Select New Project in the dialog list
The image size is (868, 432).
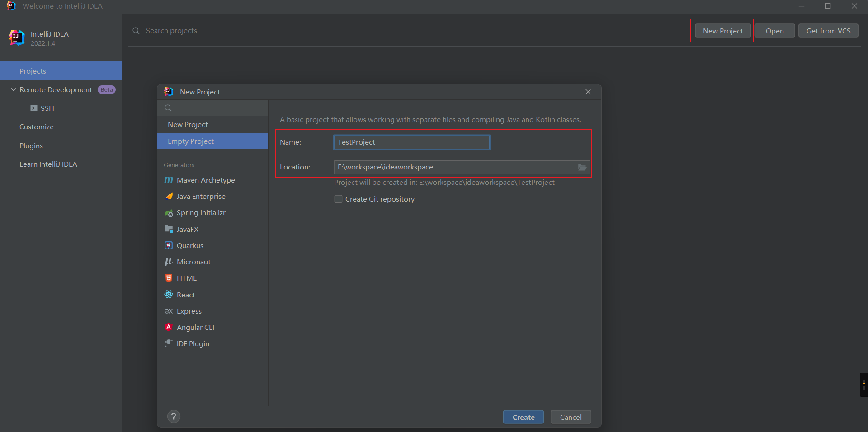(x=212, y=124)
